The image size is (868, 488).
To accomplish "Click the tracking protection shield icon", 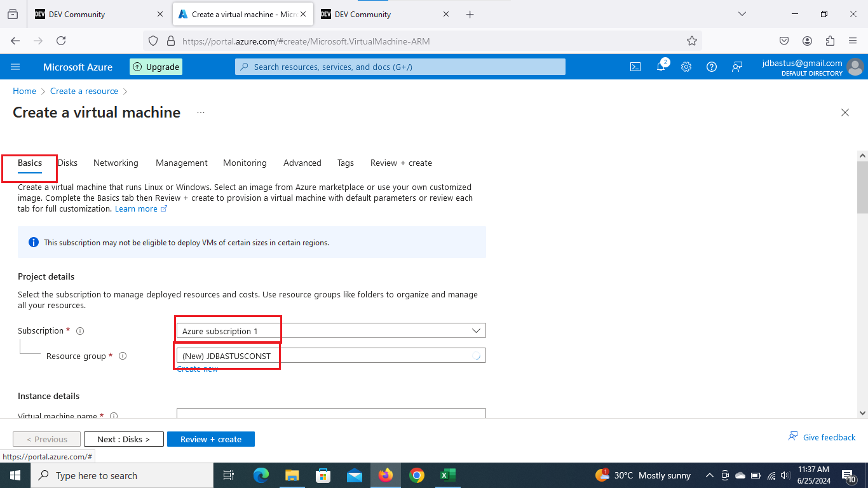I will click(x=153, y=41).
